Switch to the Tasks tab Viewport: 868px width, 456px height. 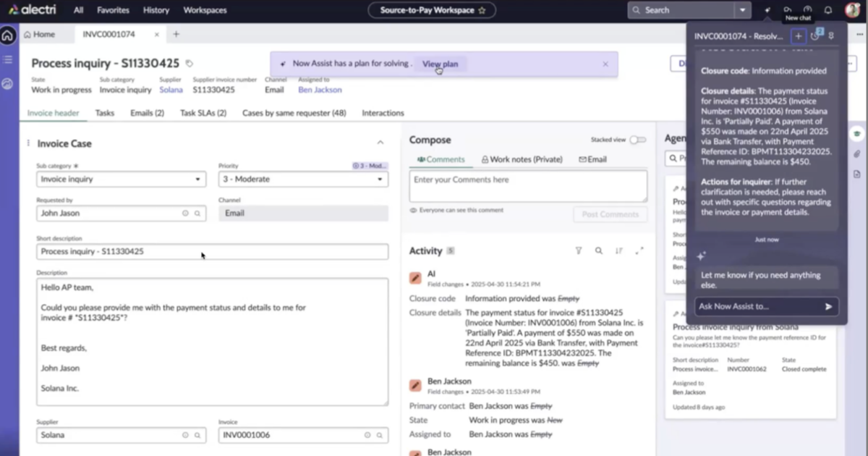[x=105, y=113]
